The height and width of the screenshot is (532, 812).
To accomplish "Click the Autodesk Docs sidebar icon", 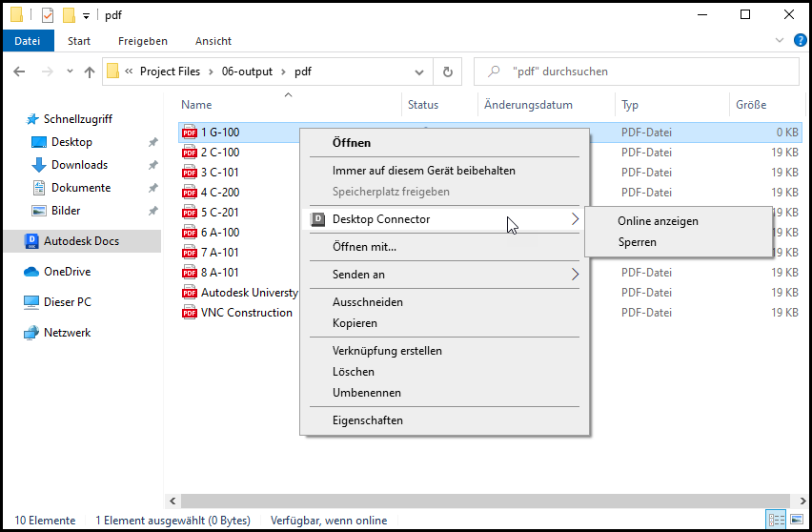I will pyautogui.click(x=33, y=241).
